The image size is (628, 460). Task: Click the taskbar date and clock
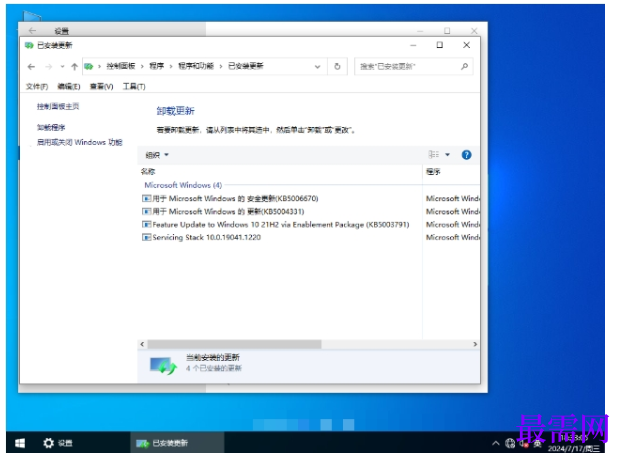click(573, 443)
